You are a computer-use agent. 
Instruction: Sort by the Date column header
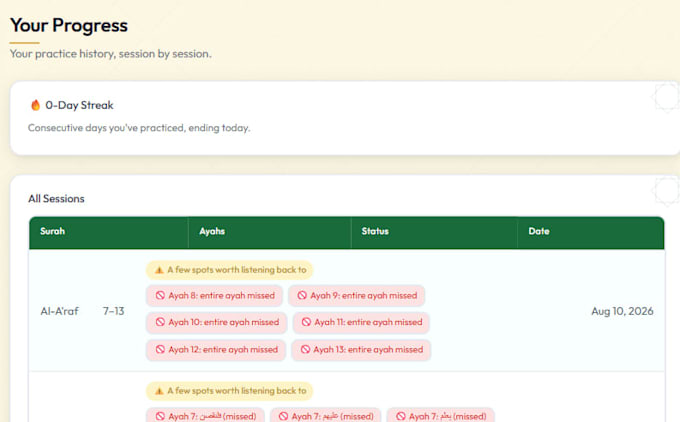pos(539,231)
